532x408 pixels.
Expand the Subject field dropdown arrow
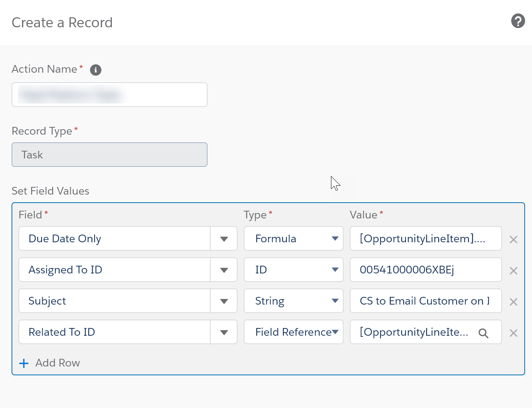pyautogui.click(x=224, y=301)
